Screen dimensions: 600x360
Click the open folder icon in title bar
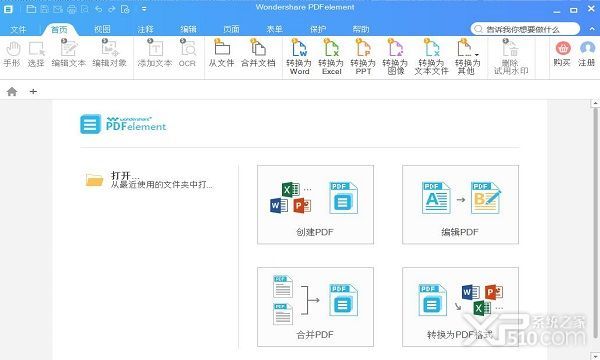(31, 9)
